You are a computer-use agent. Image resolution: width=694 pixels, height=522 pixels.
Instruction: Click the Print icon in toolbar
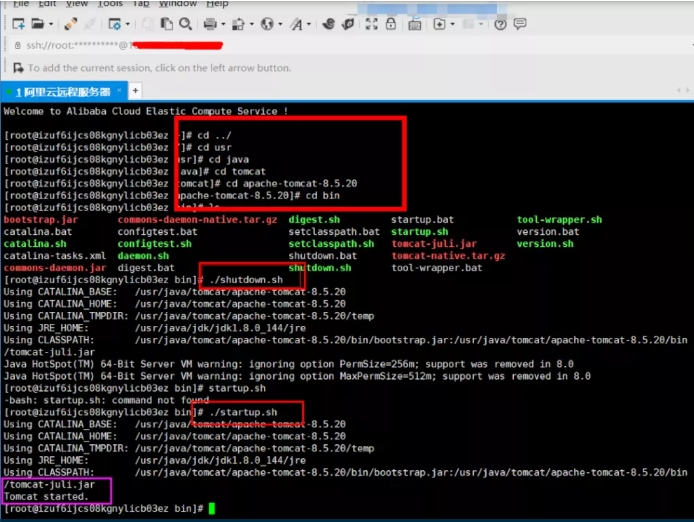pos(210,24)
